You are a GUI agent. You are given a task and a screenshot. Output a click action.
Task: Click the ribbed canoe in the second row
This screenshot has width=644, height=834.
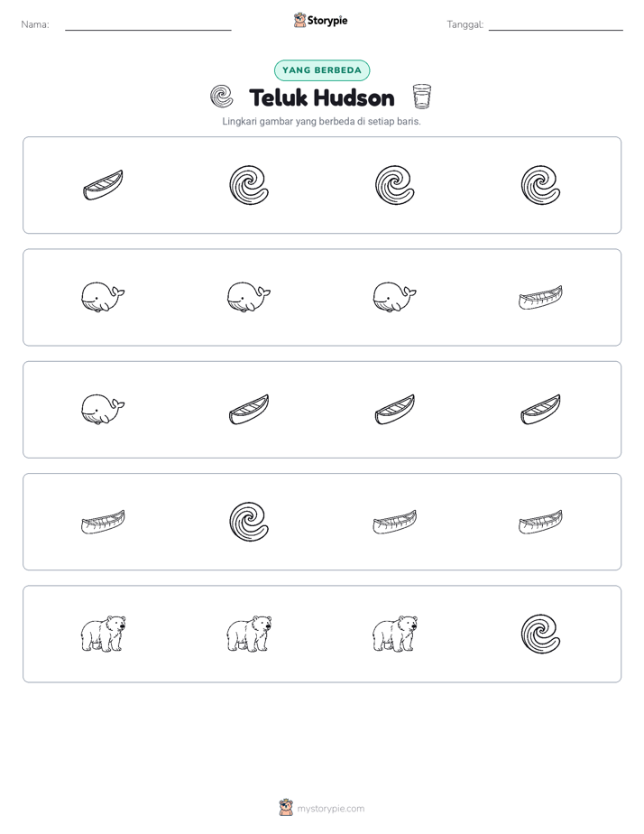tap(540, 297)
